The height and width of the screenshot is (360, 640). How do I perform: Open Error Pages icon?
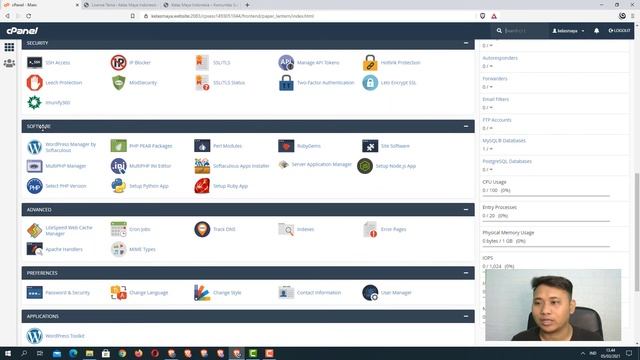coord(370,229)
